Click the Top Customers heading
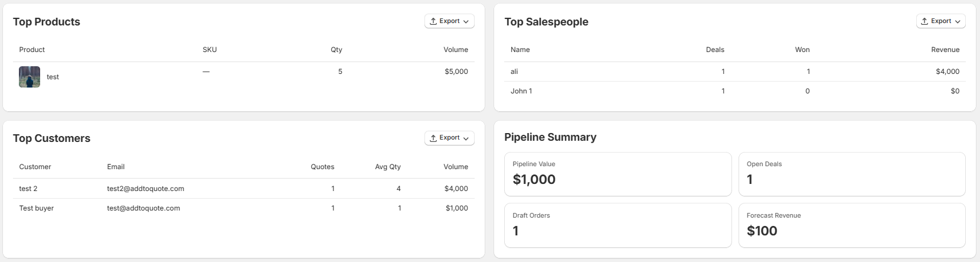The height and width of the screenshot is (262, 980). tap(51, 138)
